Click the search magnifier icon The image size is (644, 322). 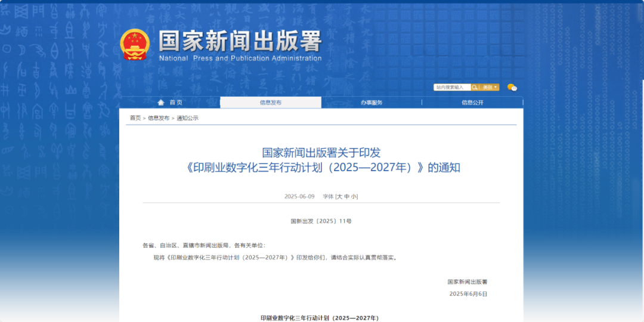click(475, 87)
